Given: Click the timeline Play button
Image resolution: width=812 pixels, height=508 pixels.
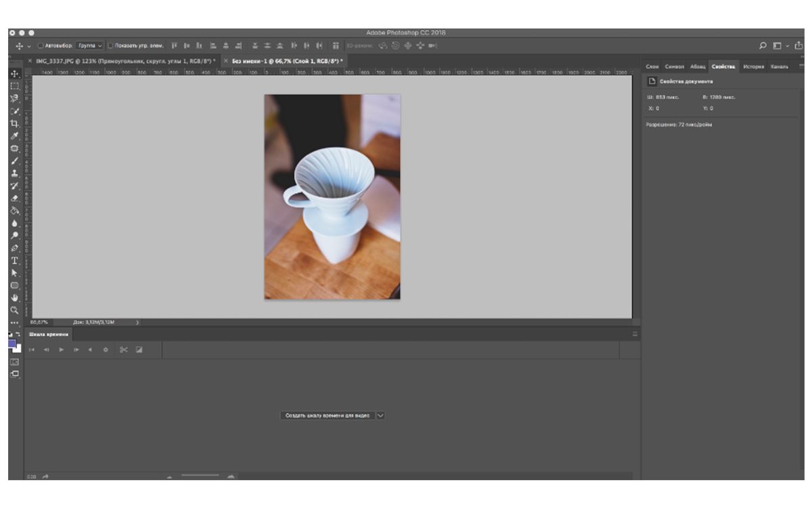Looking at the screenshot, I should pos(62,350).
